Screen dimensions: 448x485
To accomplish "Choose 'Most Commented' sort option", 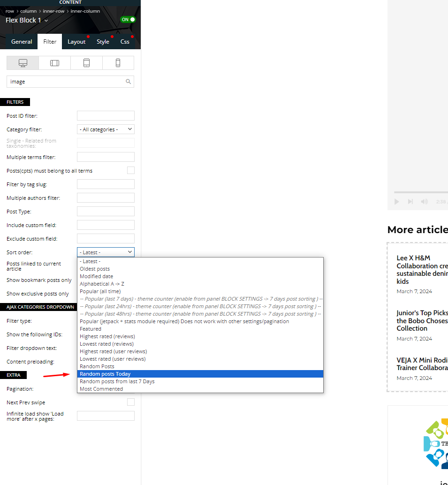I will [200, 389].
